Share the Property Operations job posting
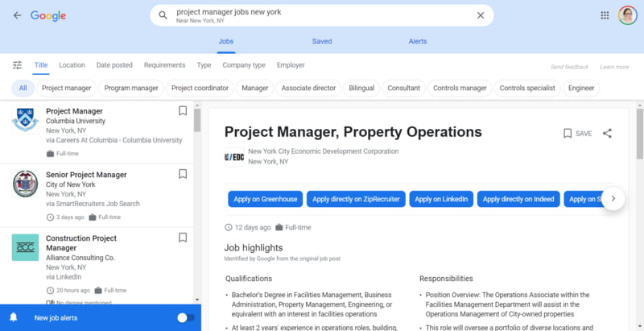This screenshot has height=331, width=644. (607, 134)
